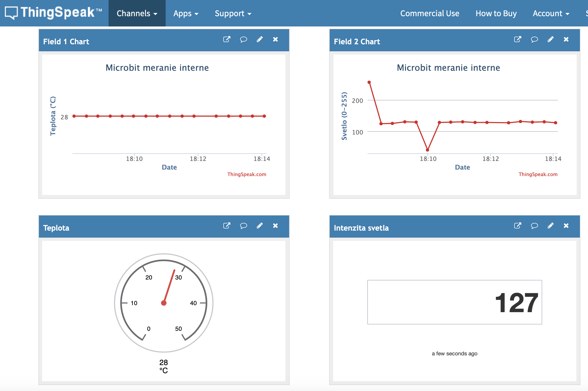Expand the Account dropdown menu
The image size is (588, 391).
[x=551, y=13]
